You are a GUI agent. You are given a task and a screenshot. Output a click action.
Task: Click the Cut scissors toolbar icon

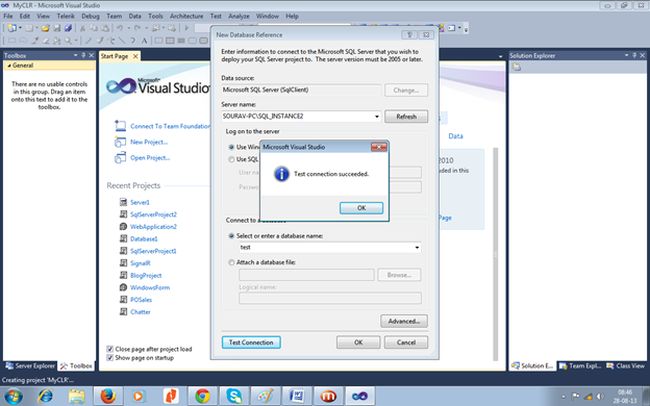point(82,28)
